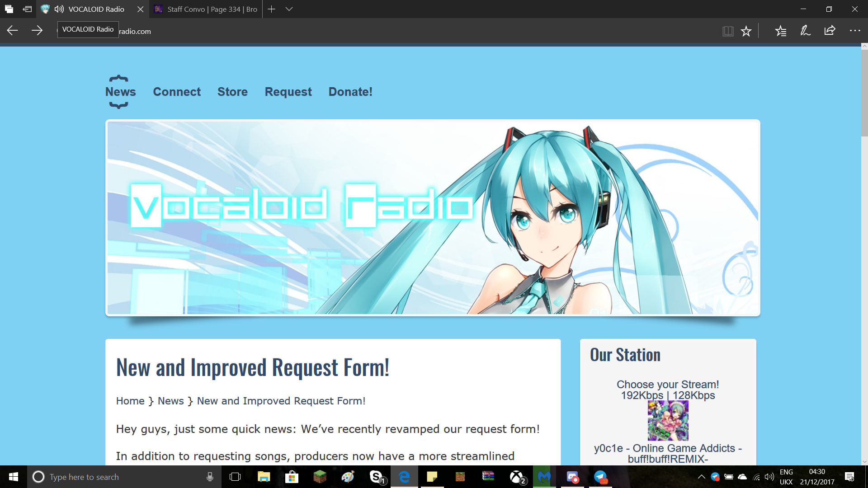Click the Edge browser taskbar icon
Viewport: 868px width, 488px height.
404,477
